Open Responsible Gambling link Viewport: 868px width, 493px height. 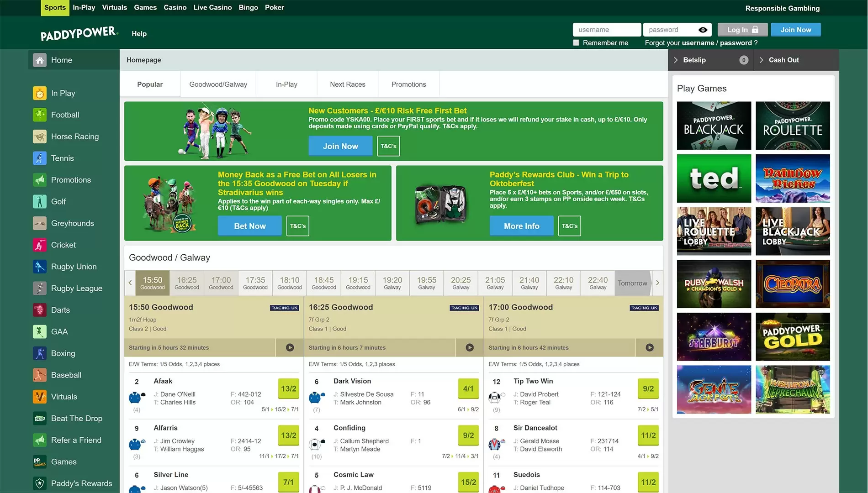[783, 8]
